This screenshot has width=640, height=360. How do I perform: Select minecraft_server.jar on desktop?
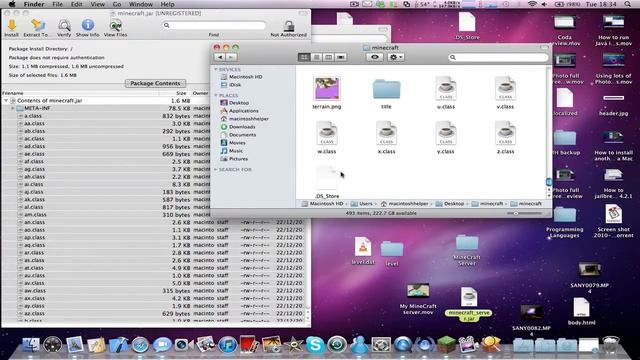click(x=469, y=304)
